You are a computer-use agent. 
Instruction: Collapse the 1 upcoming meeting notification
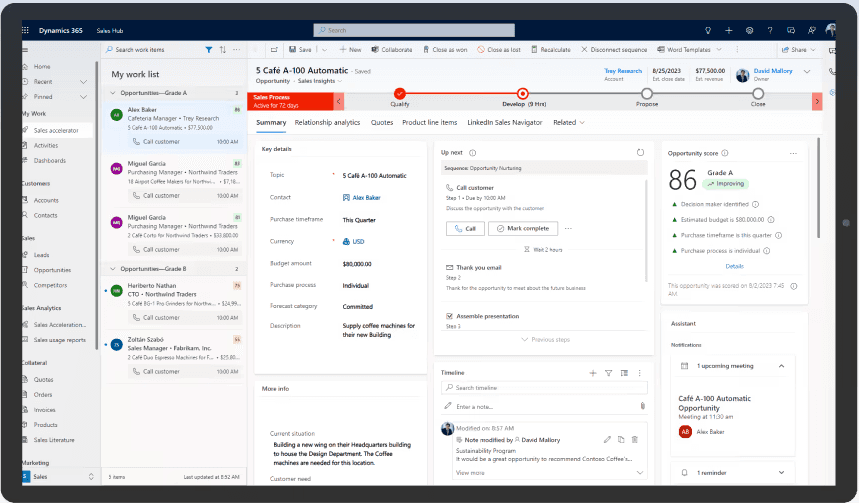pos(781,366)
